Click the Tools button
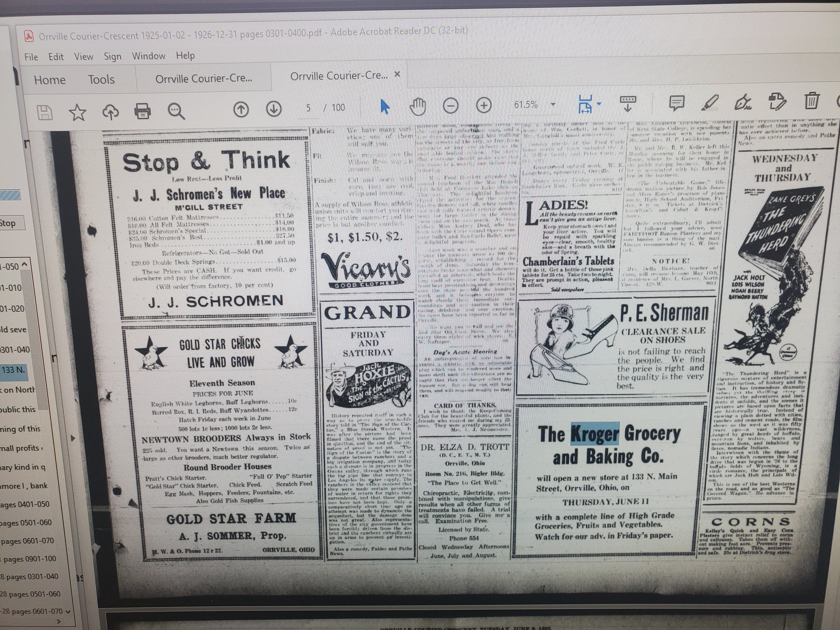The image size is (840, 630). click(101, 79)
